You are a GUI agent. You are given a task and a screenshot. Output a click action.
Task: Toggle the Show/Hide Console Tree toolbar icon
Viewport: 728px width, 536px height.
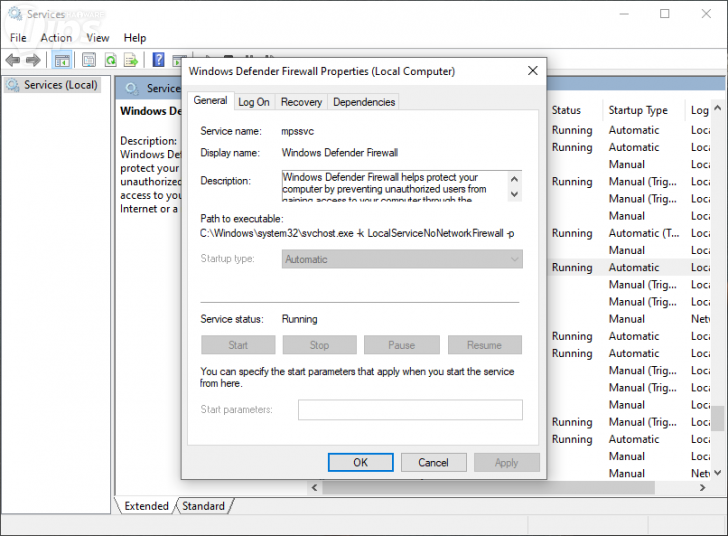(x=62, y=60)
